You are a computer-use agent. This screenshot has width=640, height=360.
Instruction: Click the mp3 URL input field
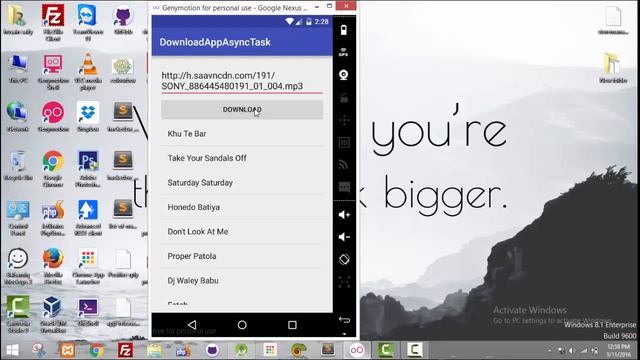click(242, 81)
